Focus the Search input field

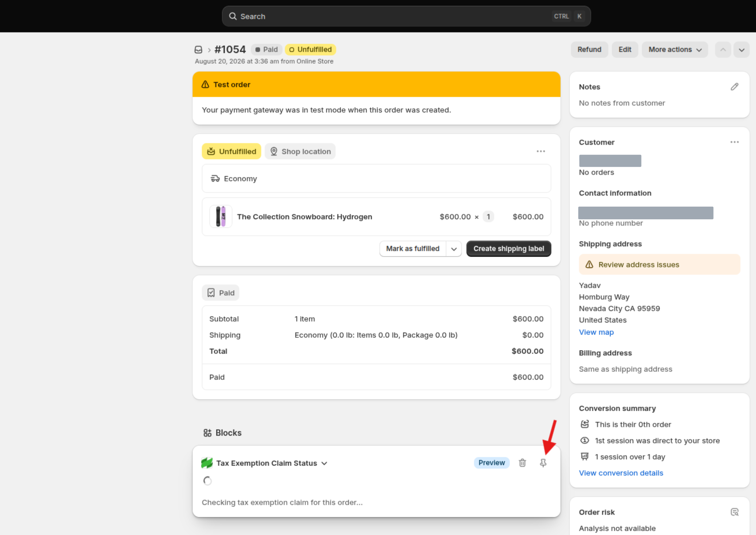click(406, 16)
